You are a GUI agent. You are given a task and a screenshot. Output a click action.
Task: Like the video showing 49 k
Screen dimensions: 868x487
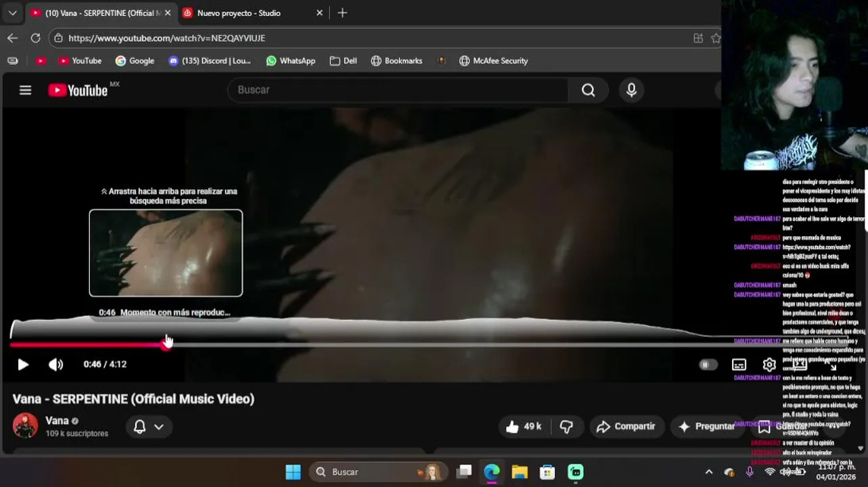(x=524, y=426)
